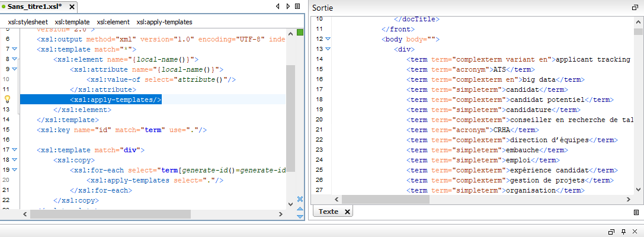Click Sortie horizontal scrollbar right arrow
Viewport: 644px width, 237px height.
629,199
